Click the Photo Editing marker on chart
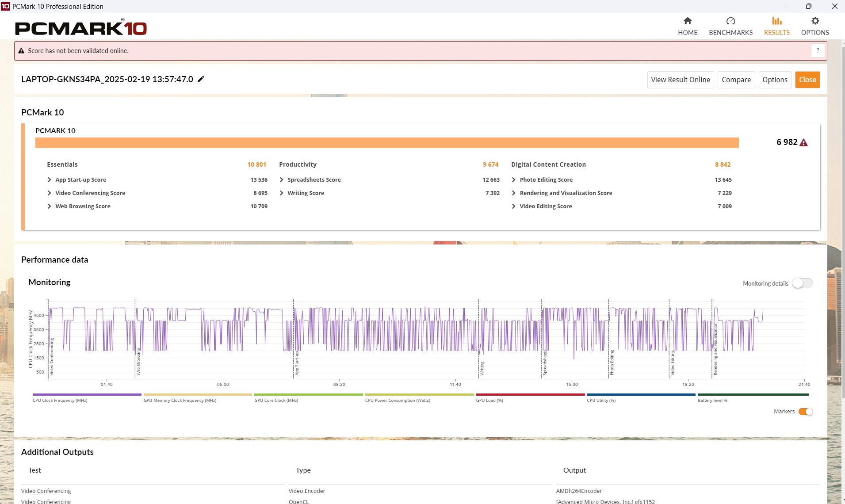The width and height of the screenshot is (845, 504). [612, 363]
